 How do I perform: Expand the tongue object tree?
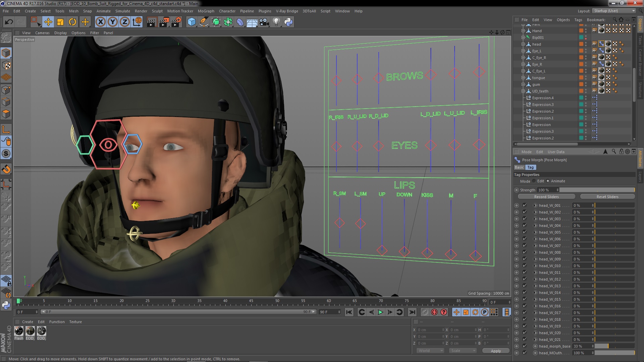pyautogui.click(x=523, y=78)
